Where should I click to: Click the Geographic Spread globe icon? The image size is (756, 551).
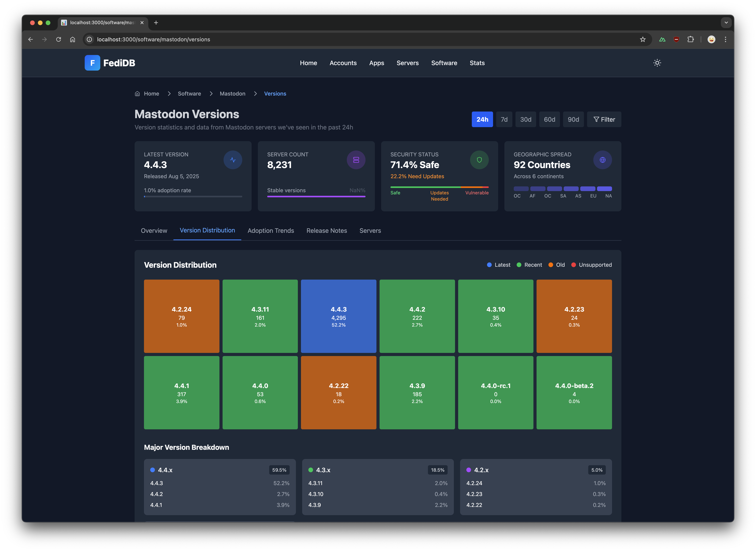602,160
